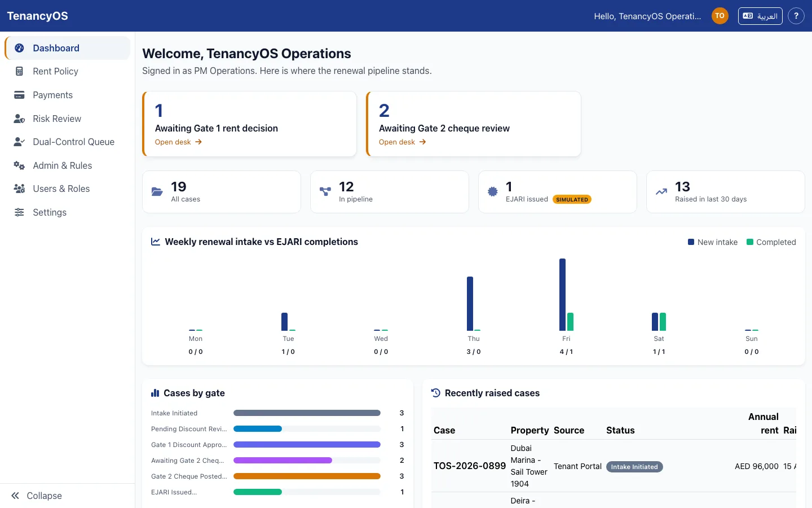Click the Gate 1 Discount Approved progress bar
812x508 pixels.
coord(307,445)
